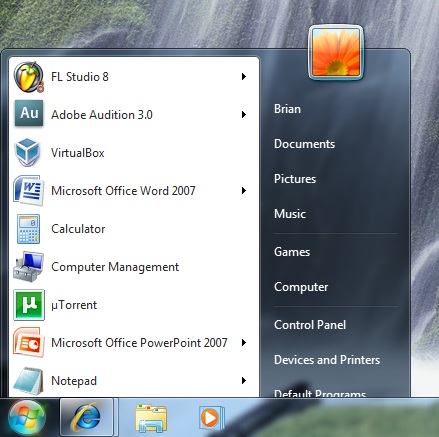The image size is (439, 437).
Task: Click the Notepad icon
Action: click(x=28, y=381)
